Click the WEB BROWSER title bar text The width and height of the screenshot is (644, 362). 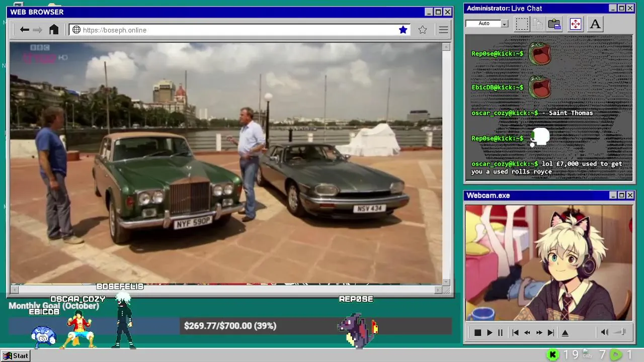pyautogui.click(x=37, y=12)
